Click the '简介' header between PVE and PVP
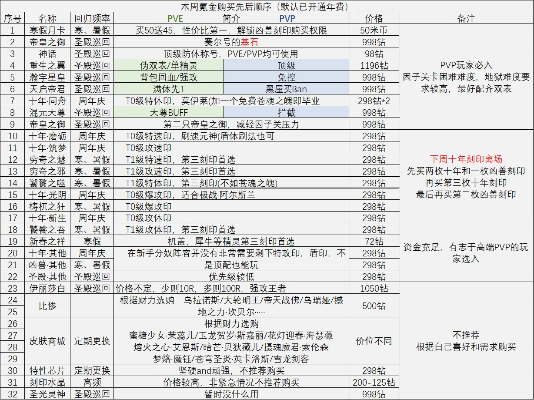 click(x=231, y=18)
